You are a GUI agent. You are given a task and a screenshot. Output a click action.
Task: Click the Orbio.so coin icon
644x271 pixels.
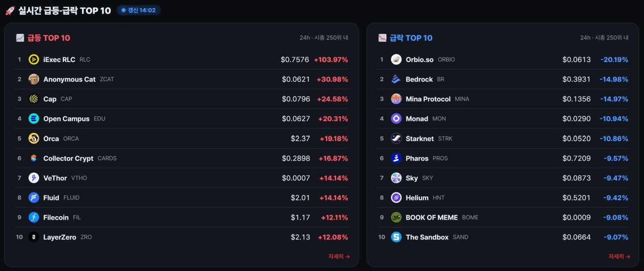click(x=396, y=59)
